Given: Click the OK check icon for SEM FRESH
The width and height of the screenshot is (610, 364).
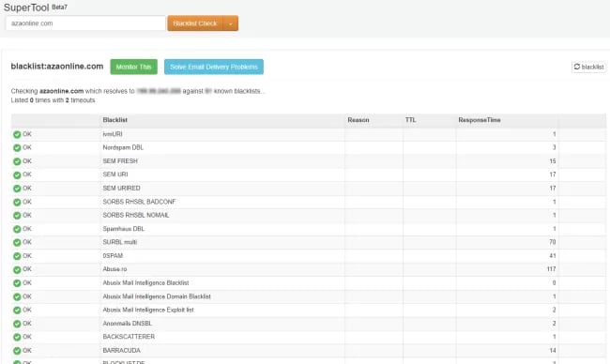Looking at the screenshot, I should click(x=17, y=161).
